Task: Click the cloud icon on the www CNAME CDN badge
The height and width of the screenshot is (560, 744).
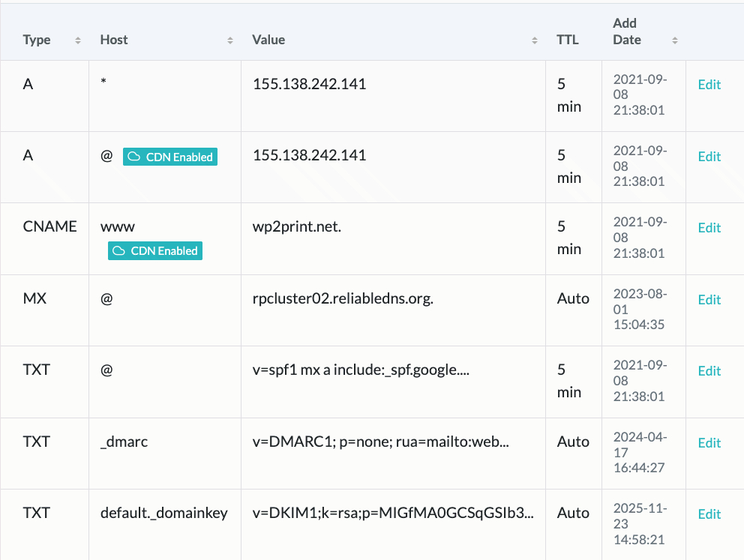Action: (120, 250)
